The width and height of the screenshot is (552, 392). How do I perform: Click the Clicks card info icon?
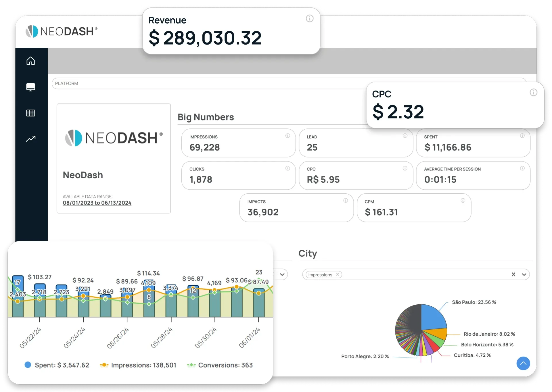tap(287, 168)
